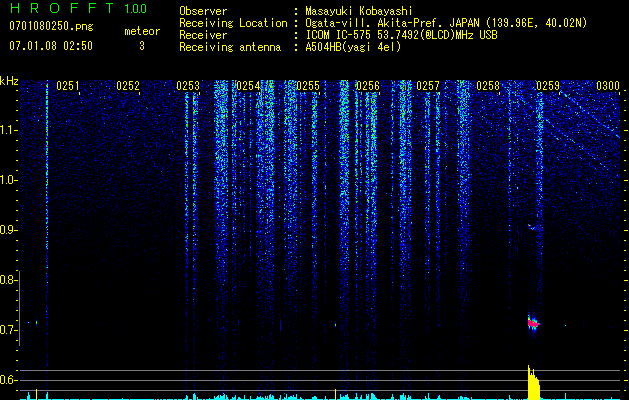Click the 0256 time marker
Screen dimensions: 629x400
368,86
